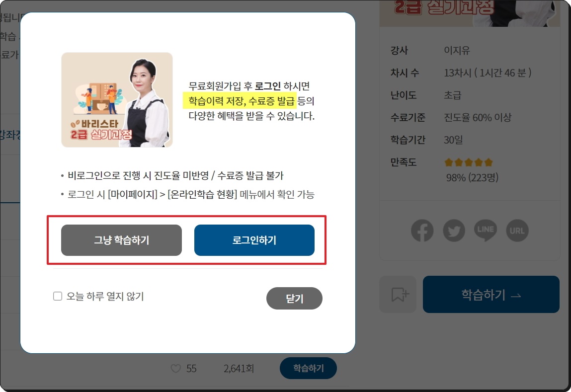Check '오늘 하루 열지 않기' checkbox
571x392 pixels.
click(58, 296)
